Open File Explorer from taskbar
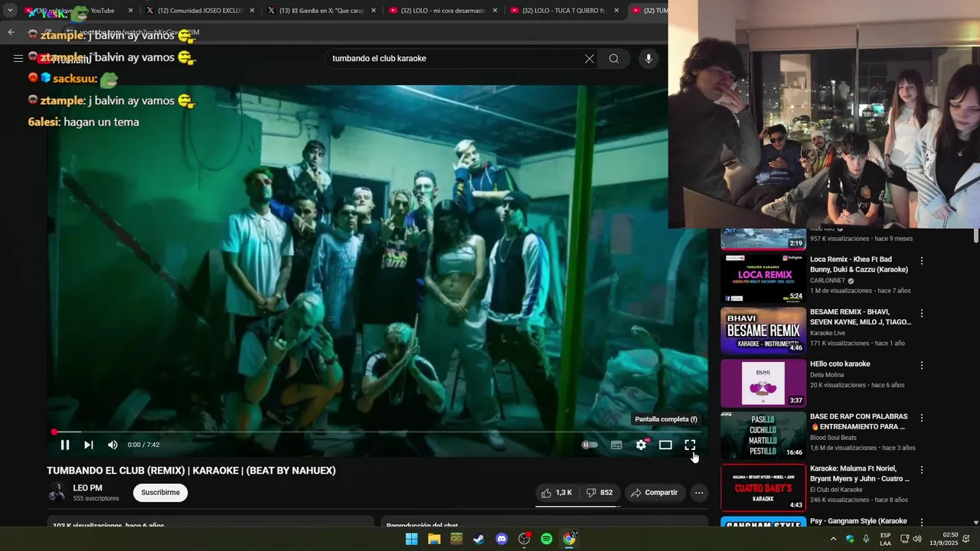The height and width of the screenshot is (551, 980). point(434,539)
